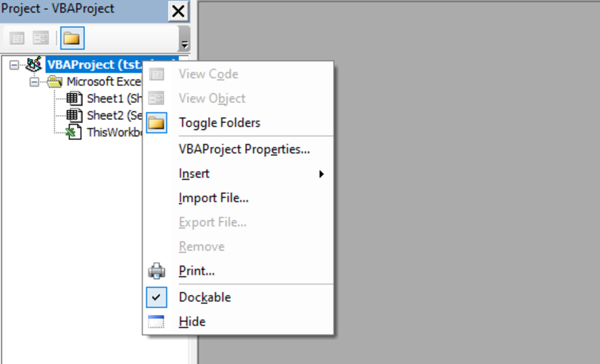Image resolution: width=600 pixels, height=364 pixels.
Task: Collapse the VBAProject tree node
Action: (14, 65)
